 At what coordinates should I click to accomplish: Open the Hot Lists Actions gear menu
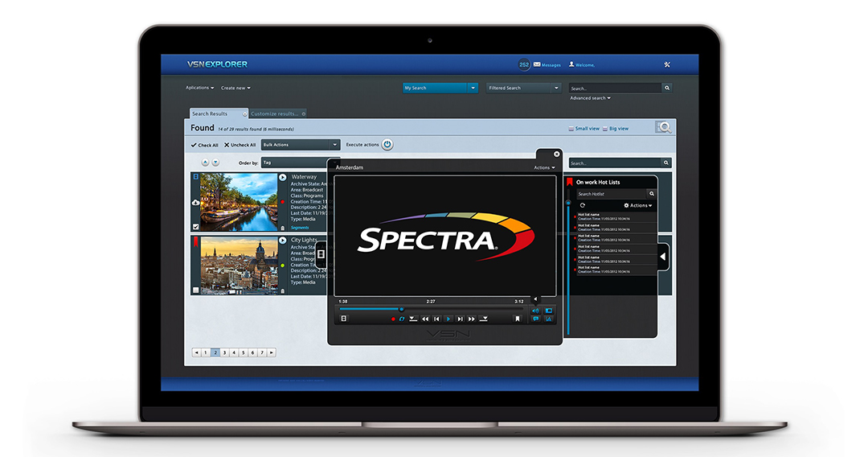pos(637,205)
